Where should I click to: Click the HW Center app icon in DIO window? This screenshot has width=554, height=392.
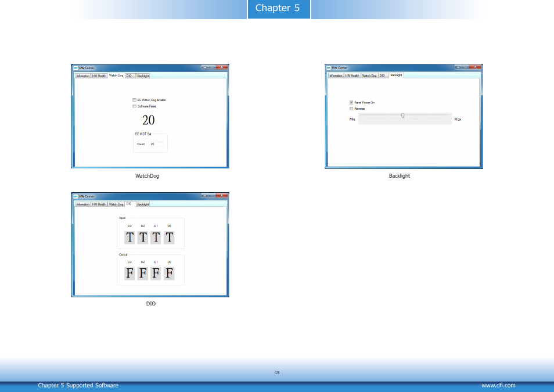(x=75, y=196)
